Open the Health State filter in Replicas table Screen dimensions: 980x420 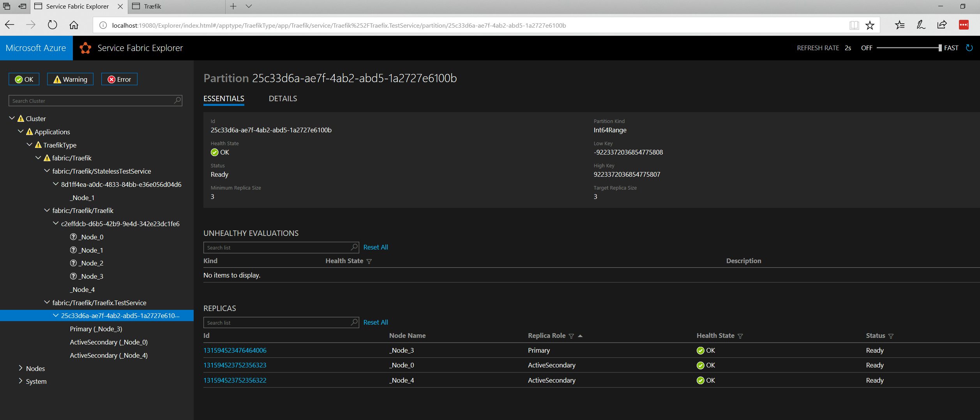[740, 336]
